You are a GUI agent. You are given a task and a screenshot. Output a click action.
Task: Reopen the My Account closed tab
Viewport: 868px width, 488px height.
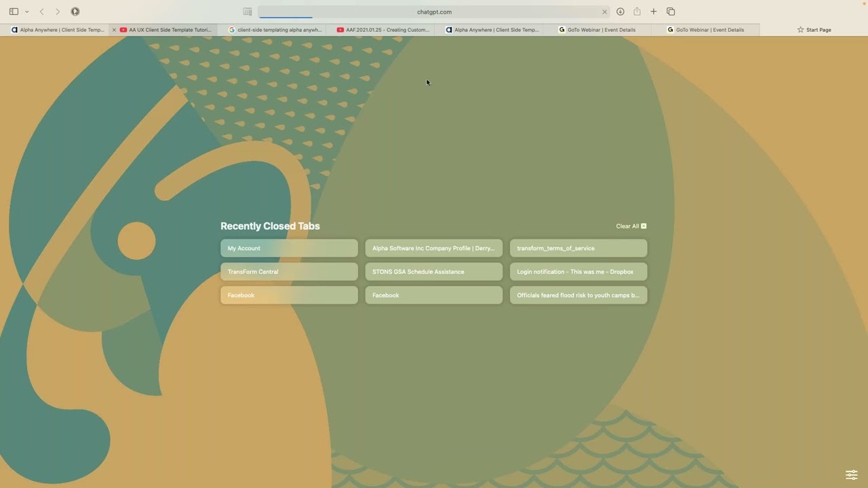tap(289, 248)
